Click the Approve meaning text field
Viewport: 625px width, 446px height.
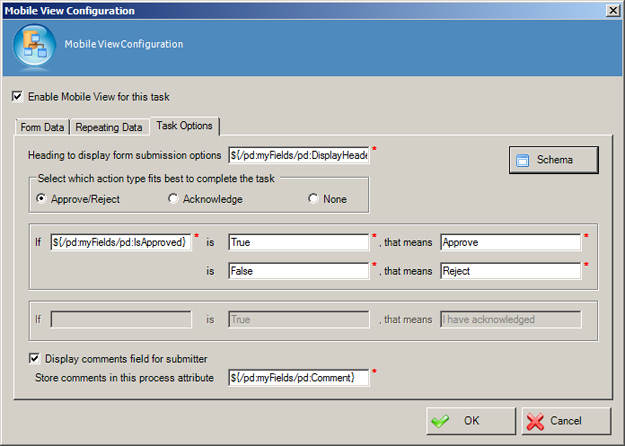pos(510,242)
